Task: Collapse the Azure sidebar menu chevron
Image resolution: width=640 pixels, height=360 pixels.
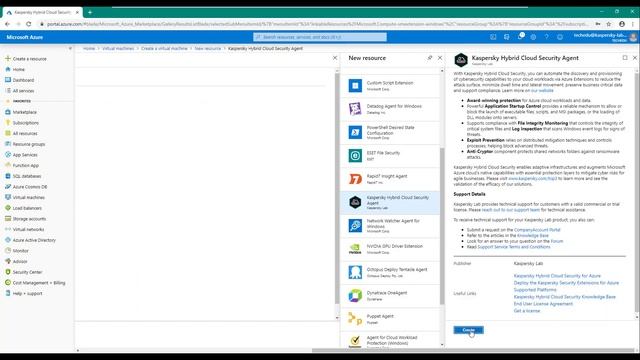Action: point(70,49)
